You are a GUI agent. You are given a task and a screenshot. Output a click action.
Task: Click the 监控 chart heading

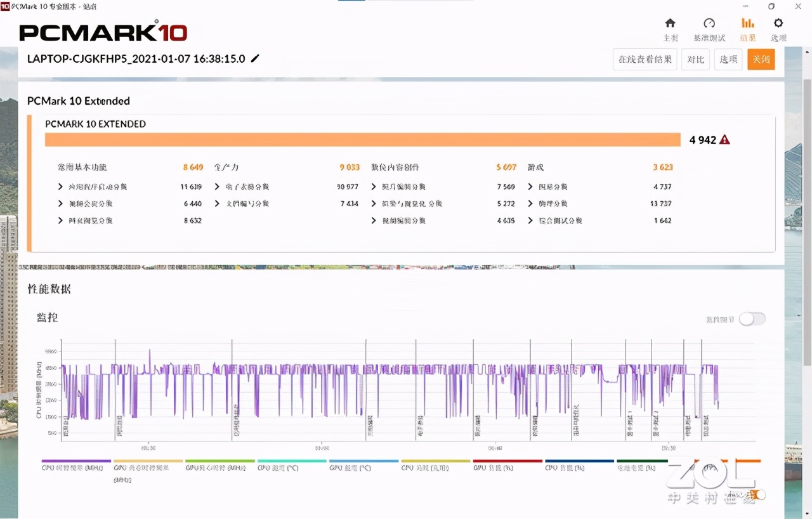point(47,317)
